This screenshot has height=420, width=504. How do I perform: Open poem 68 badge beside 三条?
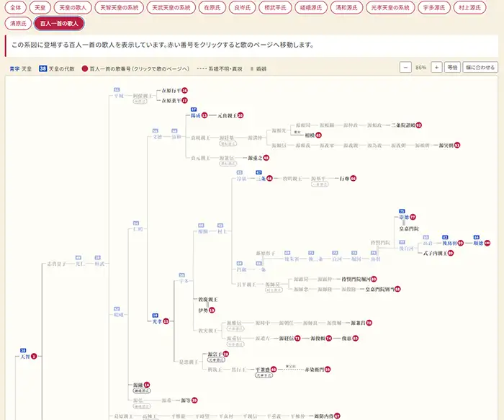[269, 179]
